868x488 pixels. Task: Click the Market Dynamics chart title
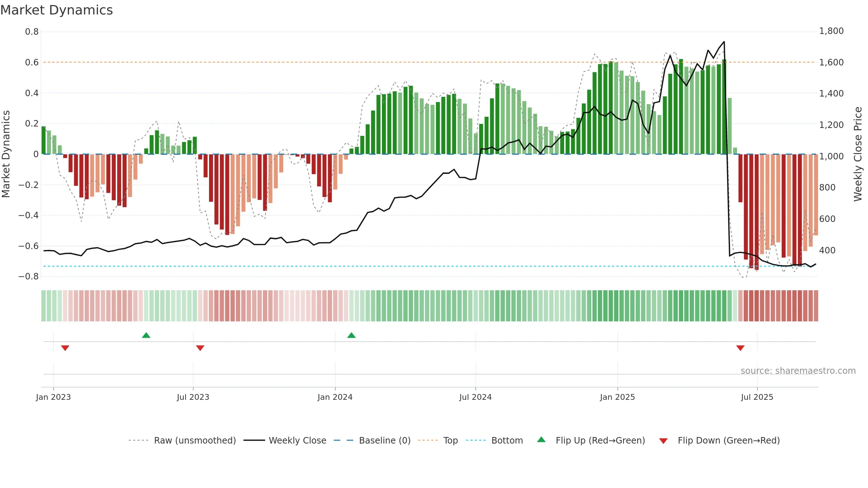(56, 10)
